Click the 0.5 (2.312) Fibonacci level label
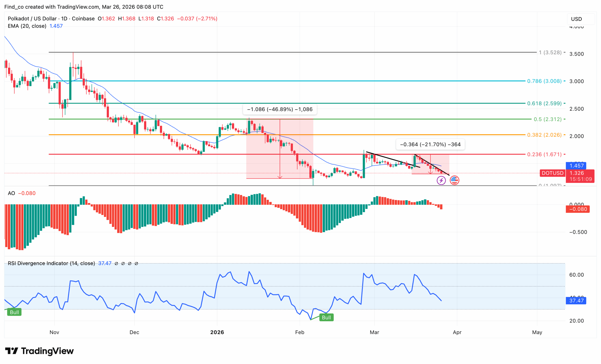 click(547, 119)
